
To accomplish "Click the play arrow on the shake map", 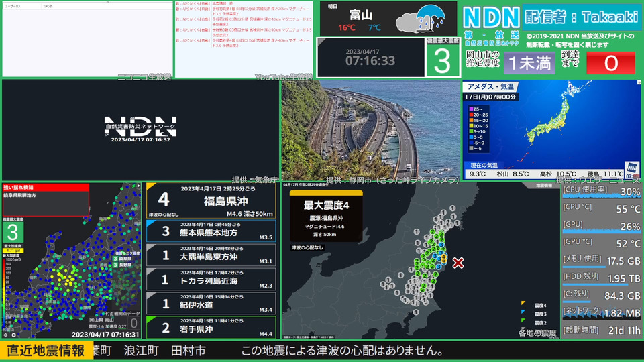I will coord(138,186).
